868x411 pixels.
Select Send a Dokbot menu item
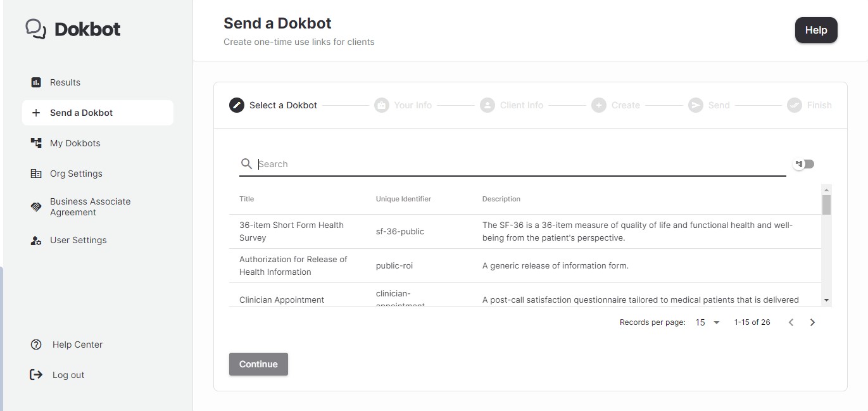click(97, 113)
